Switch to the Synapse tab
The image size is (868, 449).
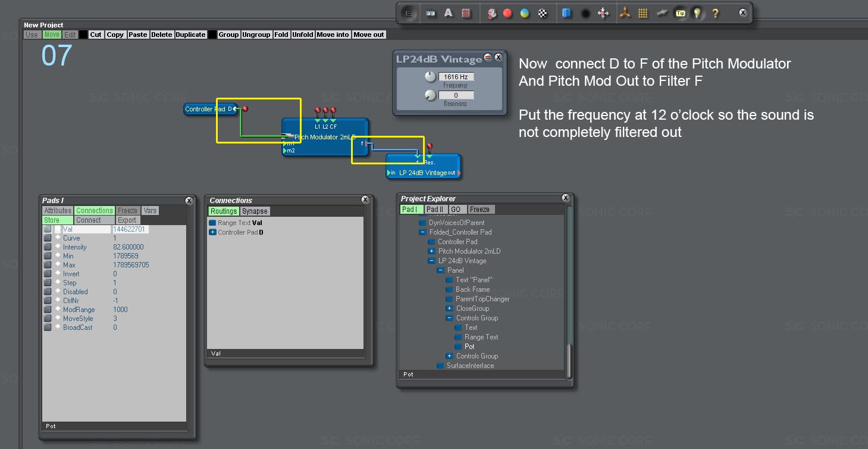[x=255, y=211]
